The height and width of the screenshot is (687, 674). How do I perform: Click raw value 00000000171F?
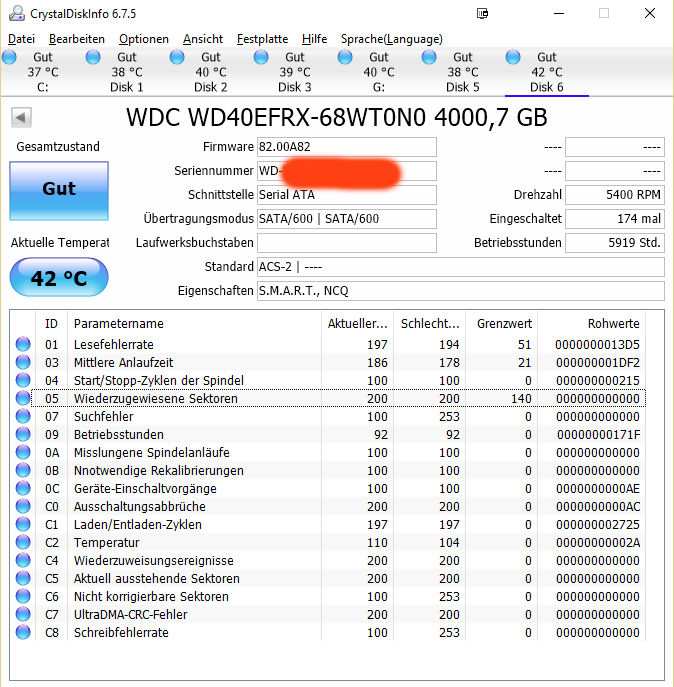coord(598,434)
